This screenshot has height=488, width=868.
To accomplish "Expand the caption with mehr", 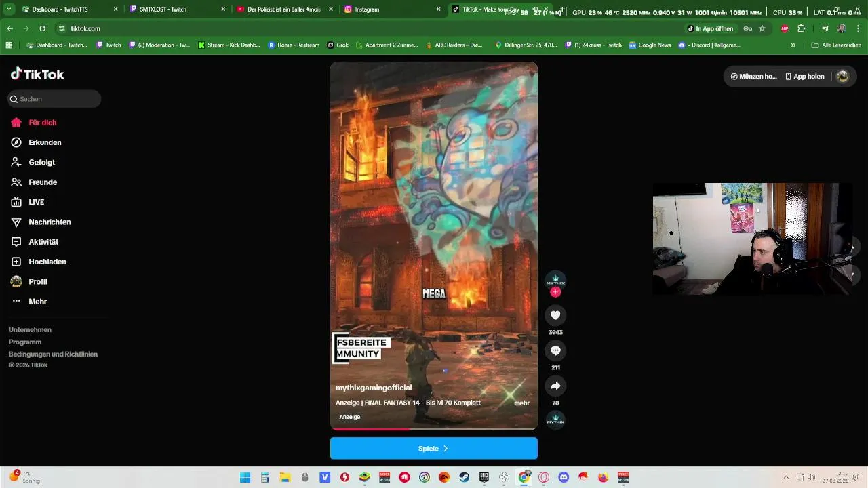I will coord(521,403).
